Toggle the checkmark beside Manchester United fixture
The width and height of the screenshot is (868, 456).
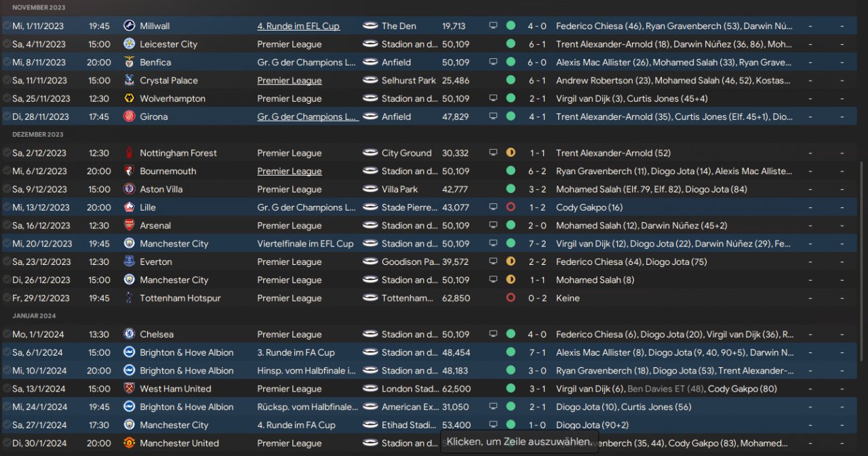coord(7,443)
